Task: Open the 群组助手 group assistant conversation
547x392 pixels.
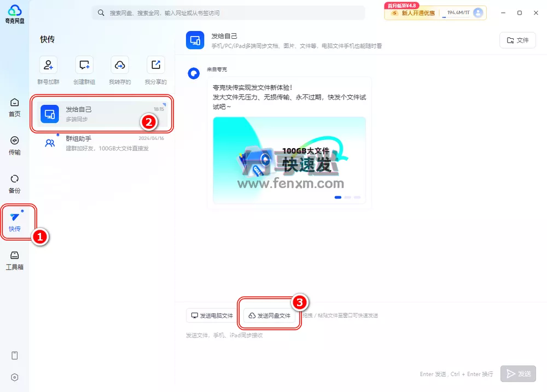Action: click(x=102, y=143)
